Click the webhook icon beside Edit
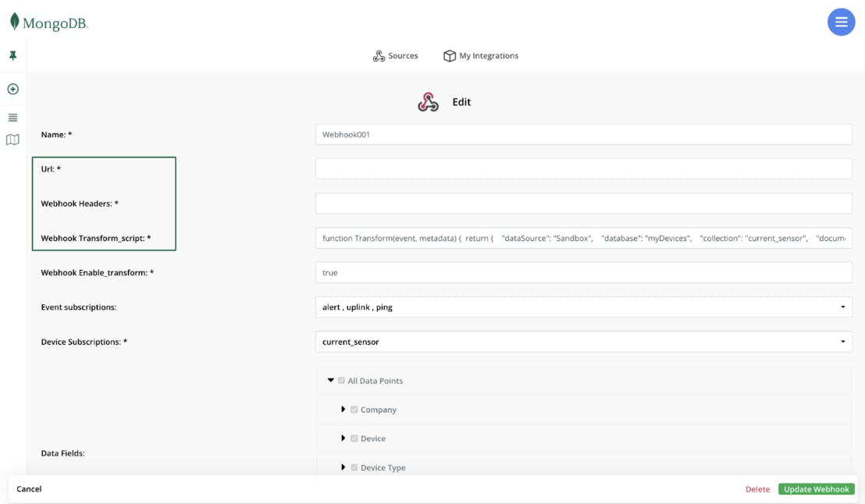The image size is (865, 504). tap(428, 102)
